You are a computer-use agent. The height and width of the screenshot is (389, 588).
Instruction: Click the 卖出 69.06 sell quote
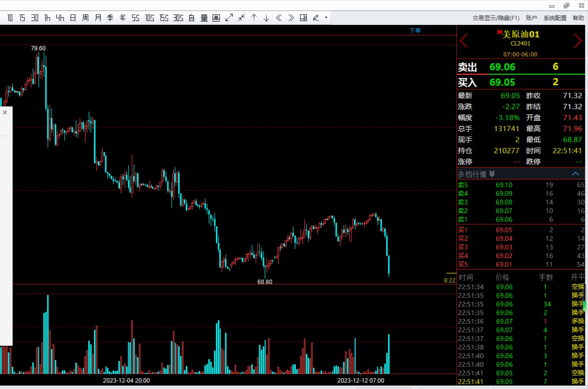pos(521,67)
